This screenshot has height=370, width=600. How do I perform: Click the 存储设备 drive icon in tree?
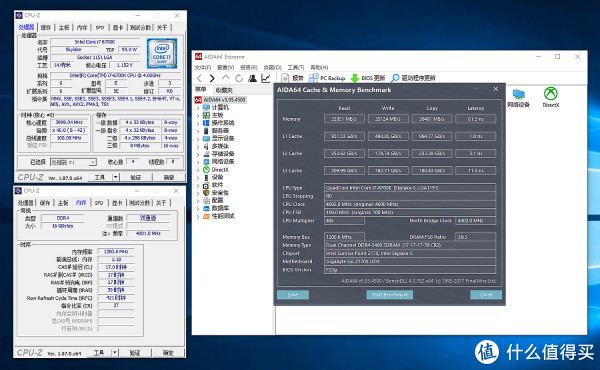point(206,154)
